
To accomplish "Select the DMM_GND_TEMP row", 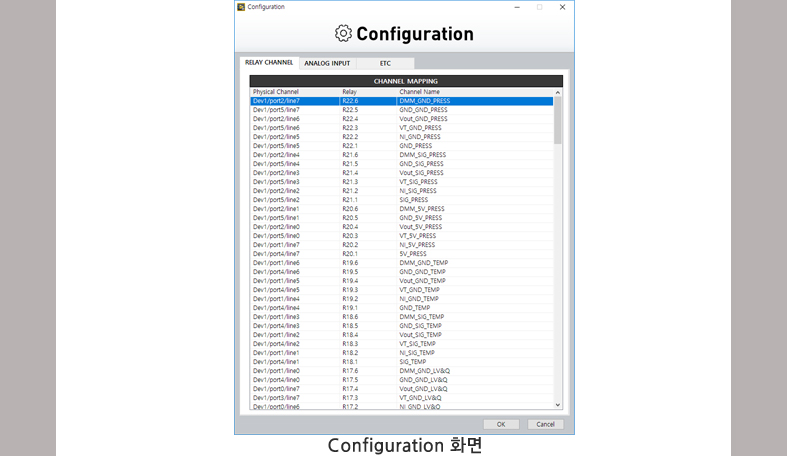I will 402,263.
